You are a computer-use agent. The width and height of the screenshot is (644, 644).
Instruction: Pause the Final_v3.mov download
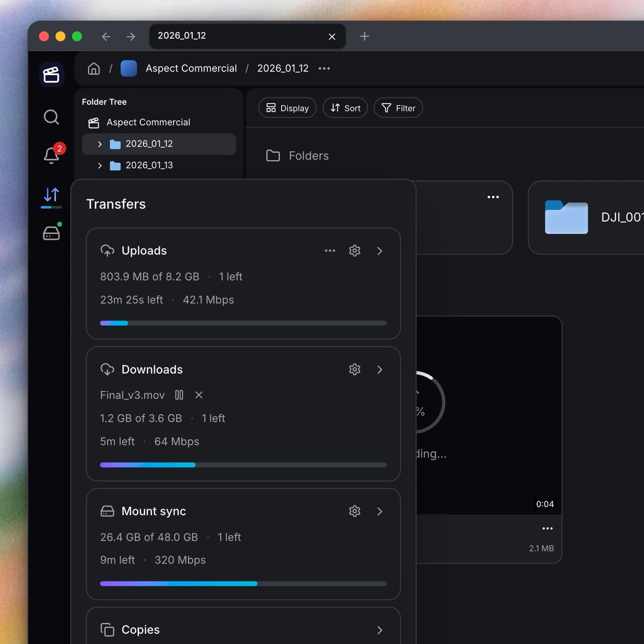coord(179,395)
